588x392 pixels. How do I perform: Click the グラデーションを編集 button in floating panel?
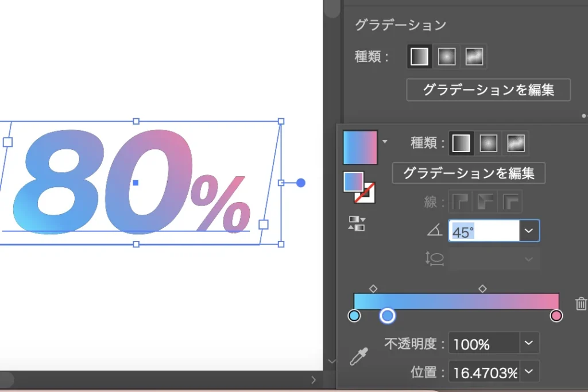click(x=468, y=173)
